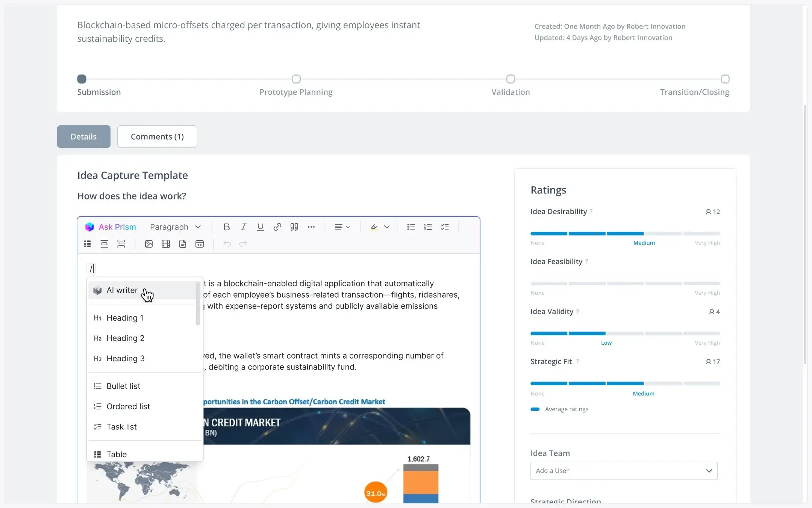This screenshot has height=508, width=812.
Task: Insert a document attachment
Action: click(183, 243)
